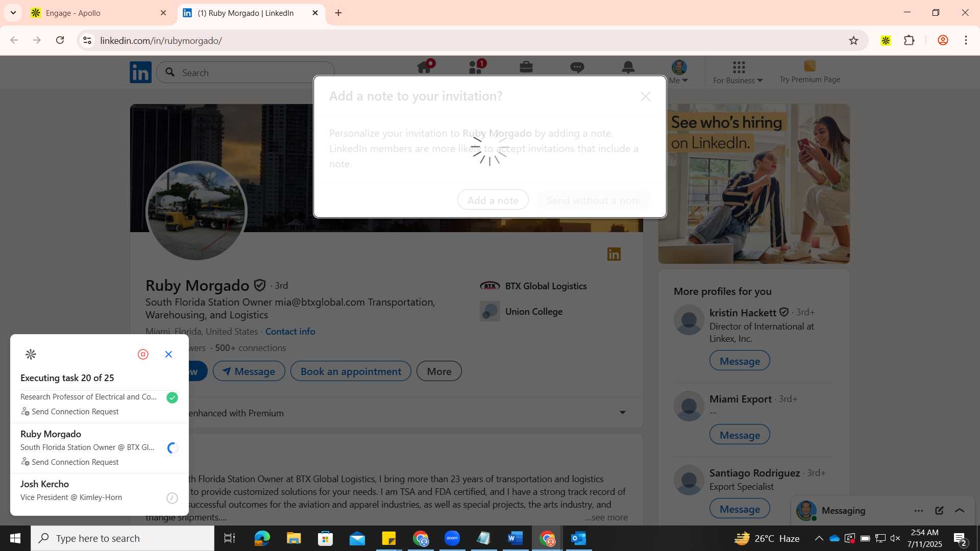
Task: Open Messaging bar options ellipsis
Action: click(919, 511)
